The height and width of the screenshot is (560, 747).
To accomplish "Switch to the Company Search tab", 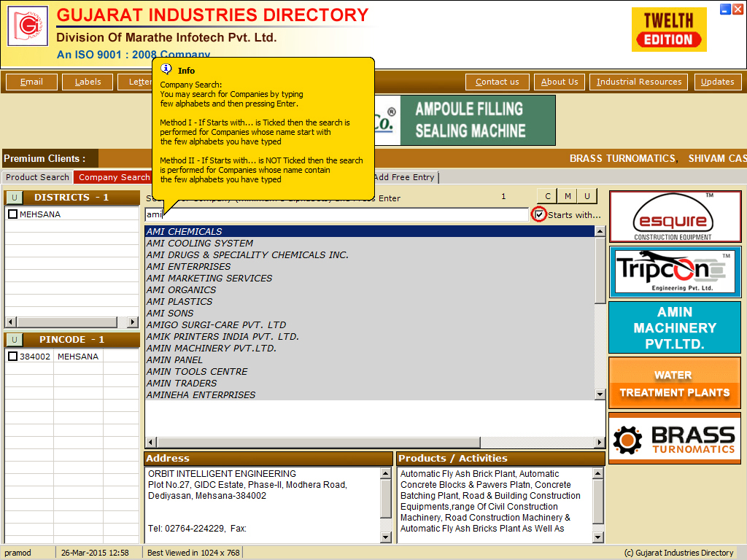I will (114, 177).
